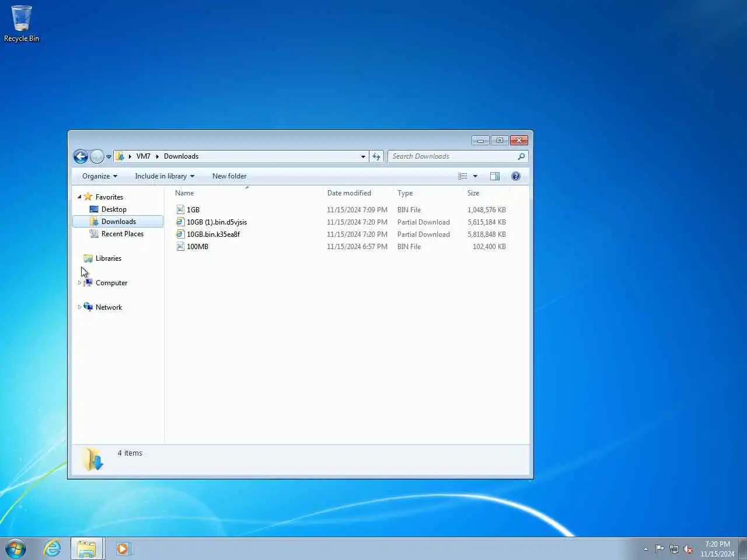Select Desktop under Favorites
747x560 pixels.
114,209
